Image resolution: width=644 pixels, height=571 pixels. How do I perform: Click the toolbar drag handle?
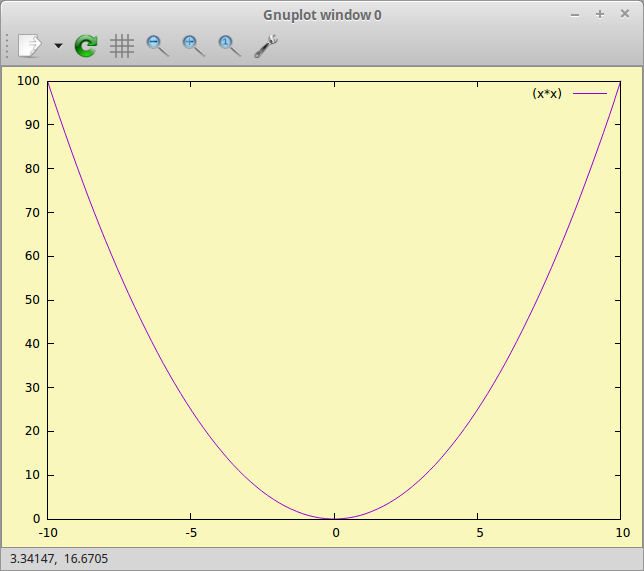[x=8, y=45]
